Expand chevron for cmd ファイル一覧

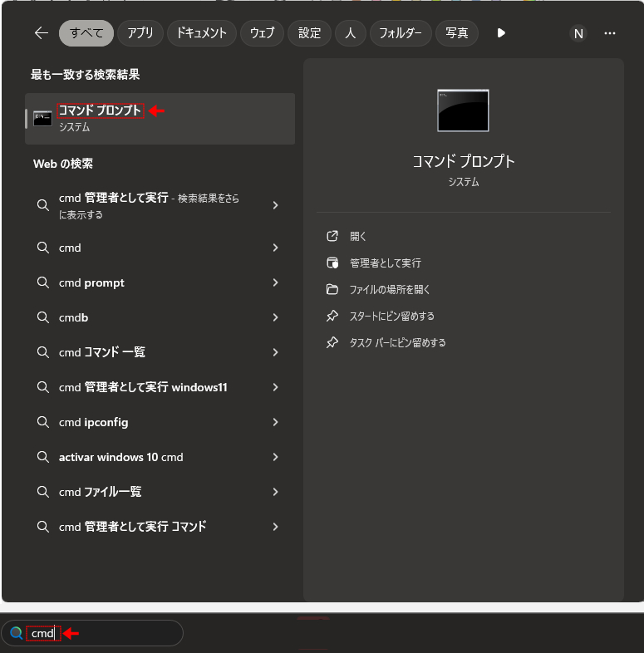click(275, 492)
